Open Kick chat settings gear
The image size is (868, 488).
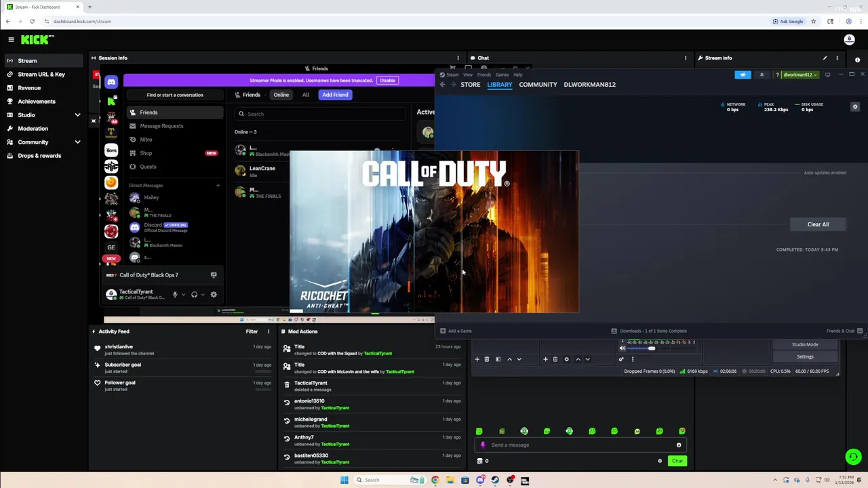(x=660, y=461)
